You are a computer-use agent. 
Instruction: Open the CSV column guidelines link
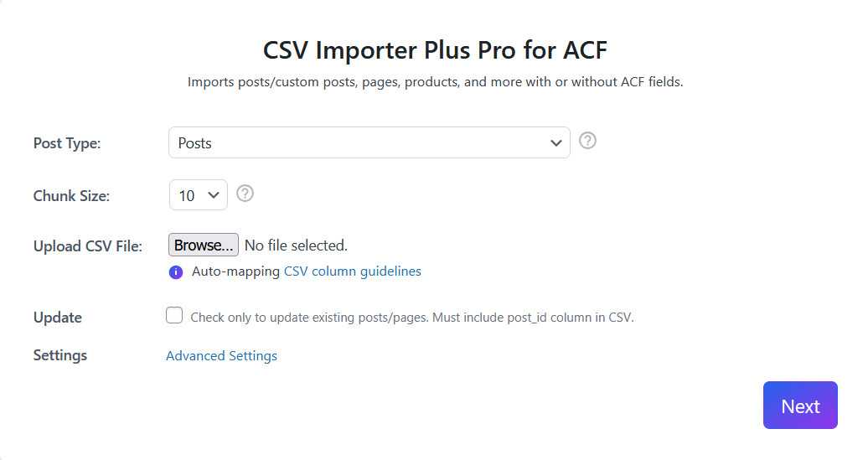point(353,271)
